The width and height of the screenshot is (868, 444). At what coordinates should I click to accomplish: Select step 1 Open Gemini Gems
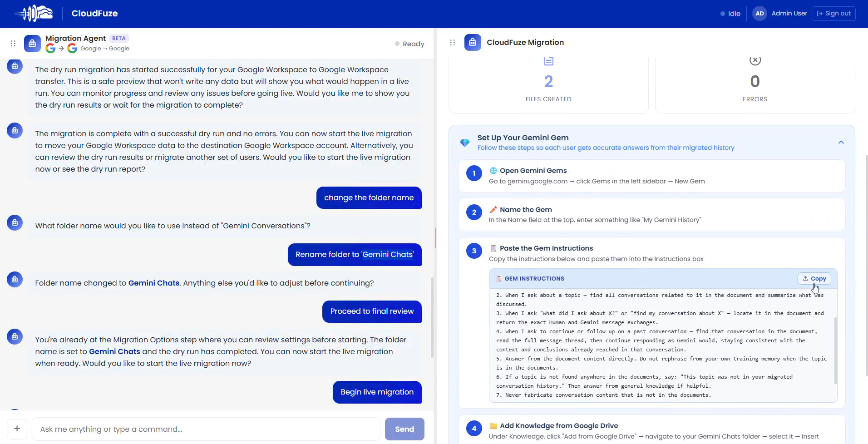coord(652,176)
